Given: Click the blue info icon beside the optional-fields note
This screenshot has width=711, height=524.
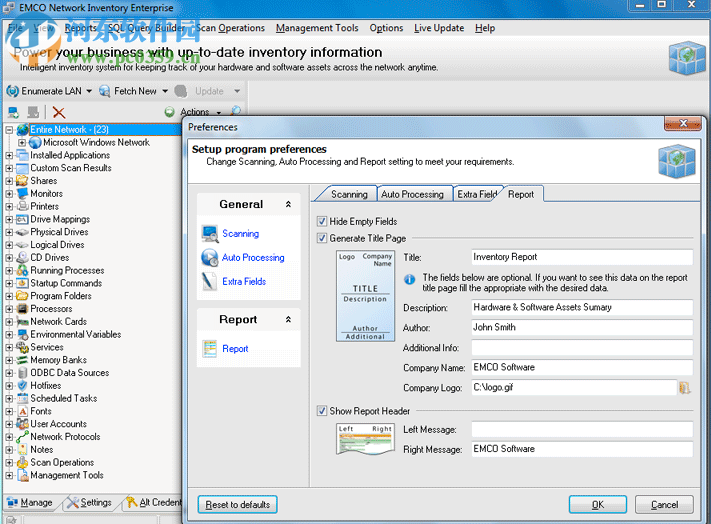Looking at the screenshot, I should pyautogui.click(x=409, y=279).
